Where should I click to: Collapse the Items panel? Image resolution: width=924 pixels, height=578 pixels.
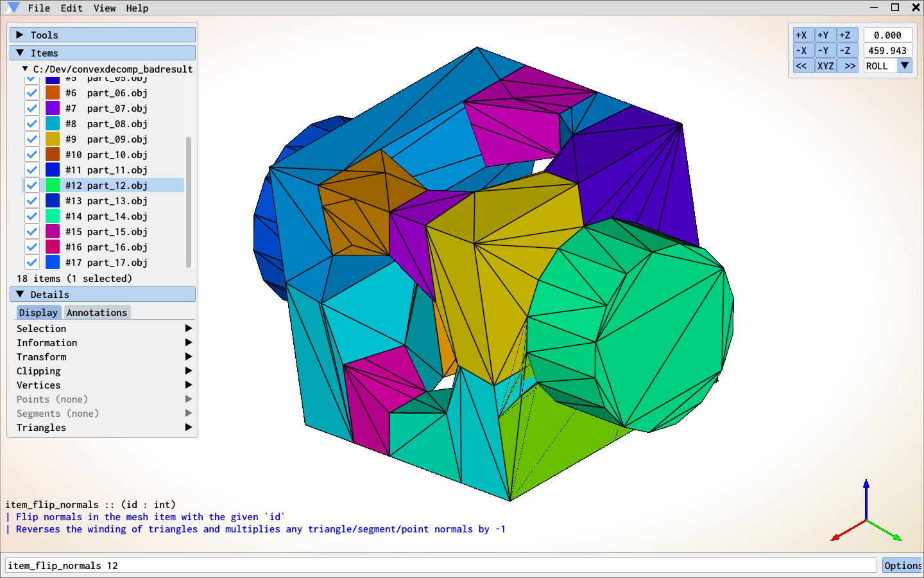(x=103, y=53)
